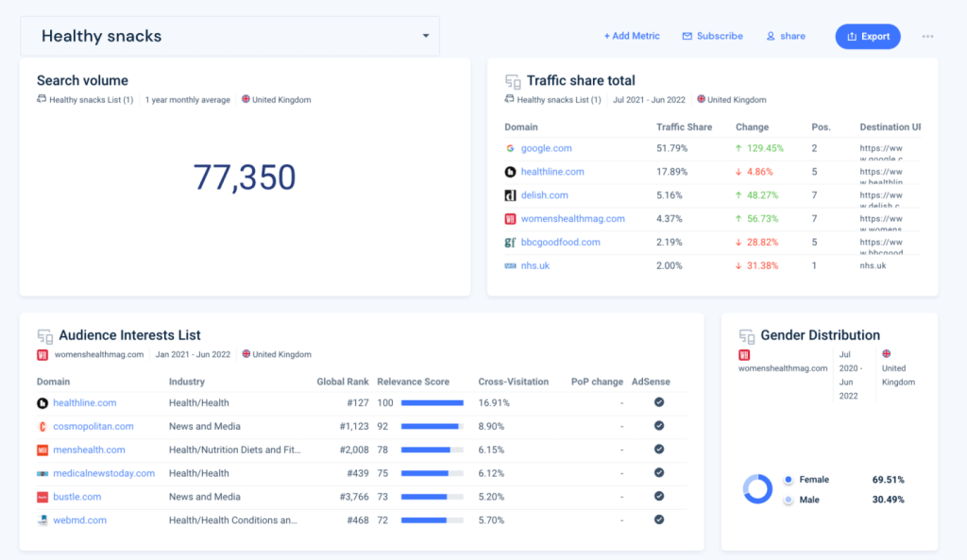Open cosmopolitan.com domain link

(93, 427)
